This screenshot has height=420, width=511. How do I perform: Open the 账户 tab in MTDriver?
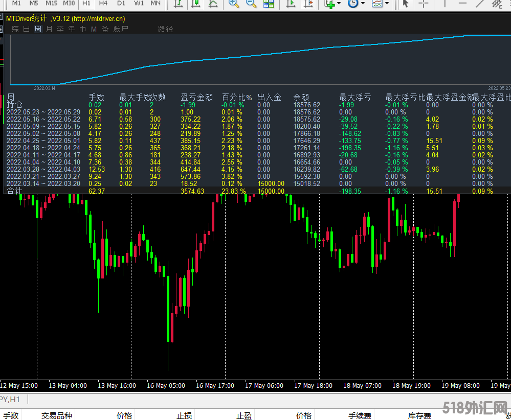tap(121, 29)
